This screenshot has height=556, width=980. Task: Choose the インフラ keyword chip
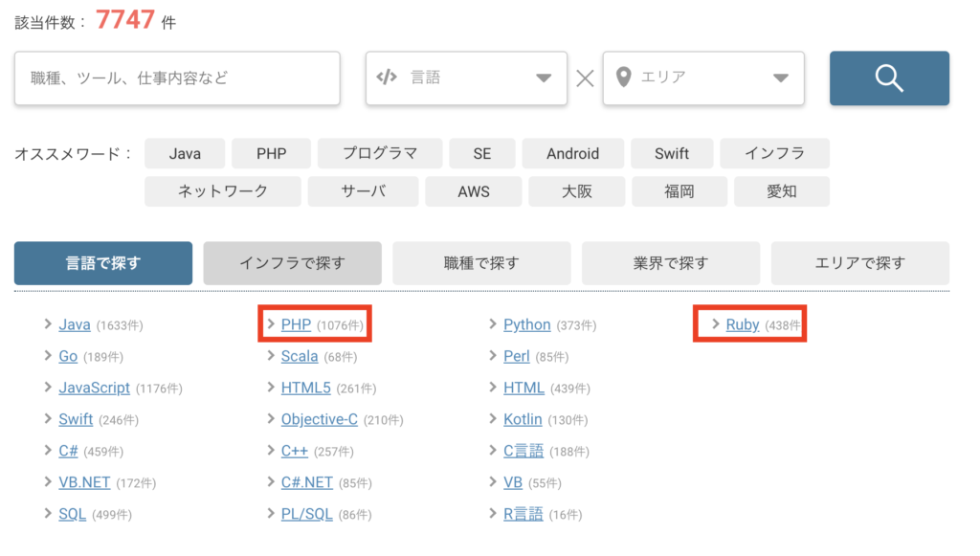[774, 154]
